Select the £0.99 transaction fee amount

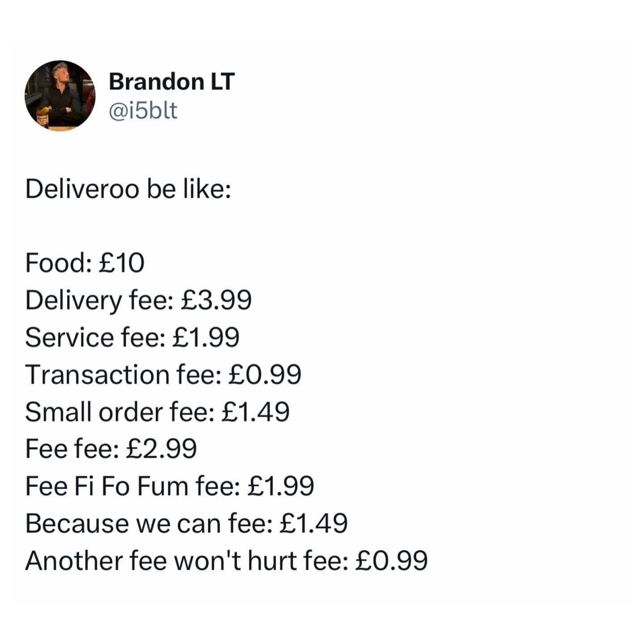click(x=265, y=375)
